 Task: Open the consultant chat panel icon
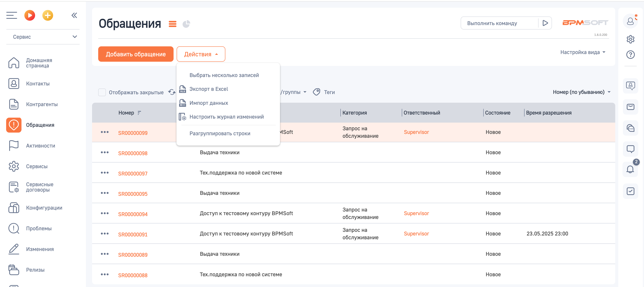(x=630, y=86)
